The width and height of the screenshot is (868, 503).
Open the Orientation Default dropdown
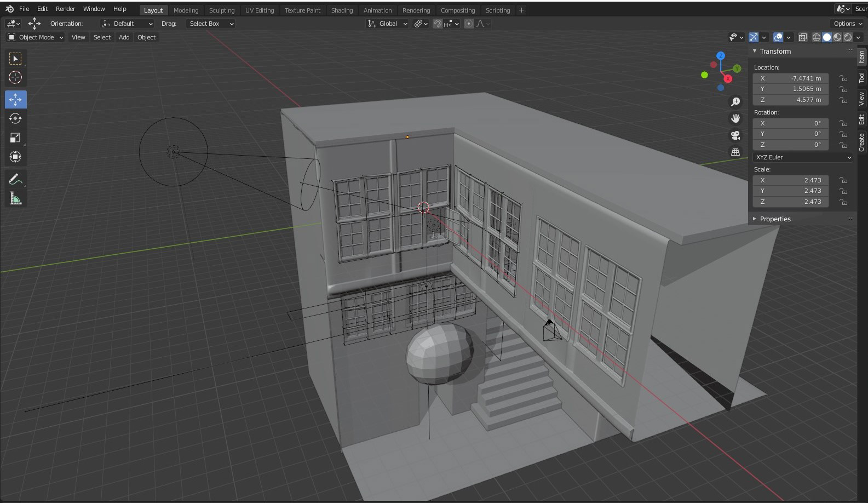[x=128, y=24]
